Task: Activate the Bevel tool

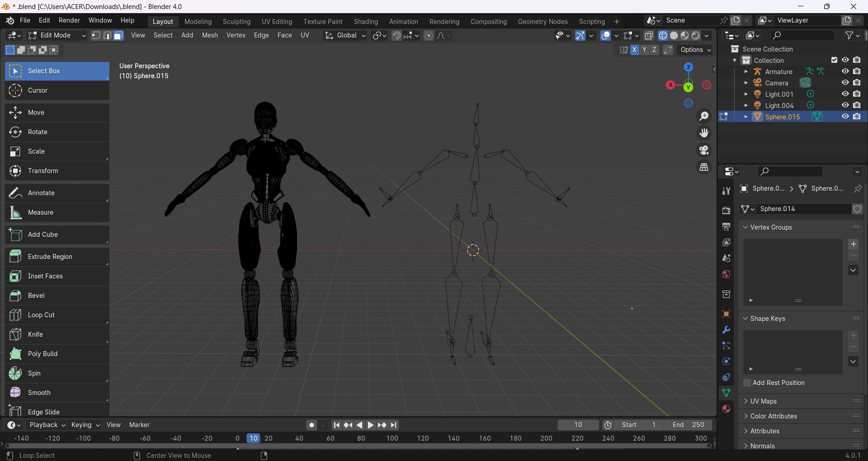Action: click(x=57, y=296)
